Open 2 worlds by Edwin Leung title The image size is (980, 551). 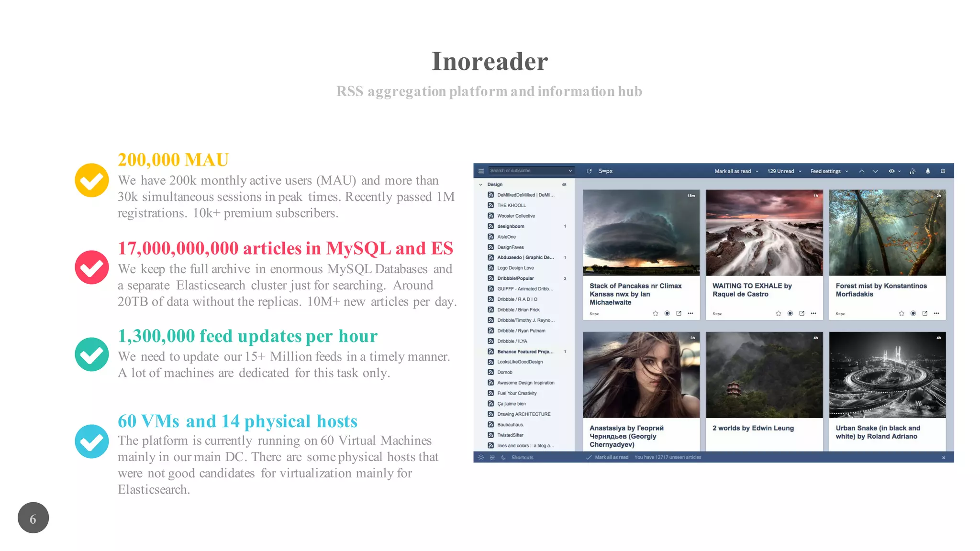[753, 428]
